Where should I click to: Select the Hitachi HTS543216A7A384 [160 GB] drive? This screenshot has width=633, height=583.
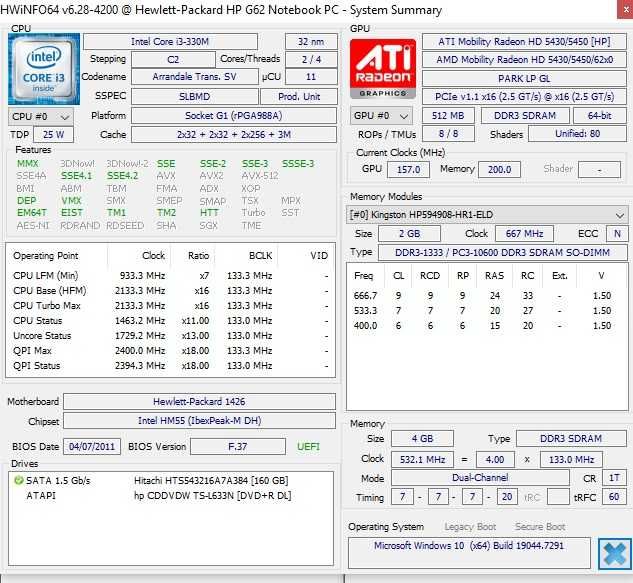pos(170,480)
